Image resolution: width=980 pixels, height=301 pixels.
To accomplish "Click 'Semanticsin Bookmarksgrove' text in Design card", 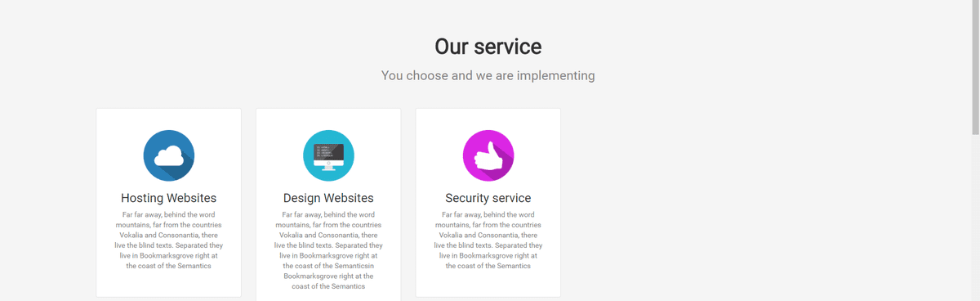I will point(328,271).
